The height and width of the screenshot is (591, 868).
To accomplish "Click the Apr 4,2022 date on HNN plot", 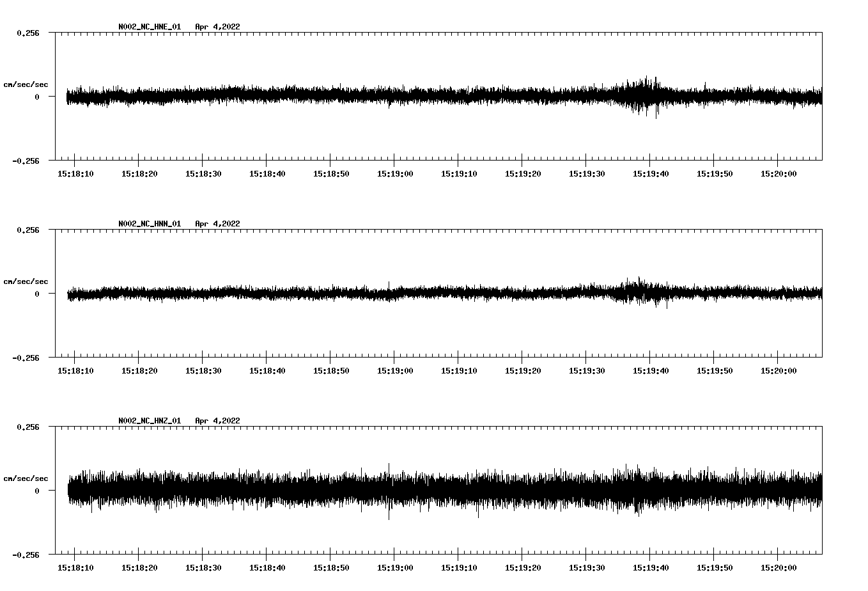I will [218, 224].
